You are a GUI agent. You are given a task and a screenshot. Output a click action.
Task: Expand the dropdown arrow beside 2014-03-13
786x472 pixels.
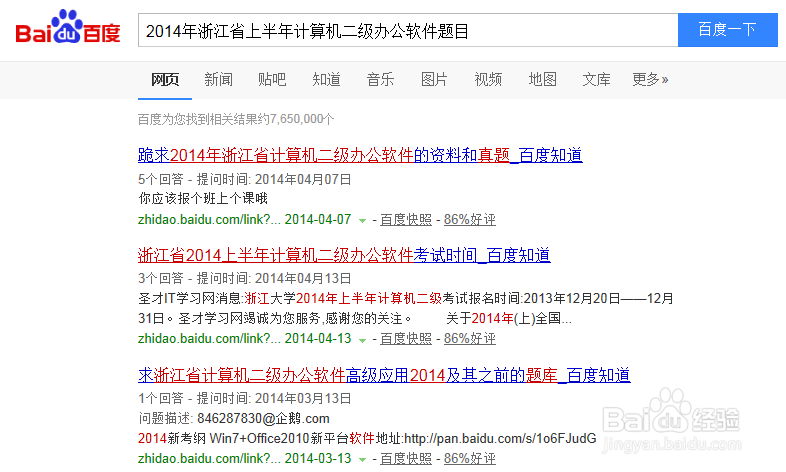tap(362, 459)
